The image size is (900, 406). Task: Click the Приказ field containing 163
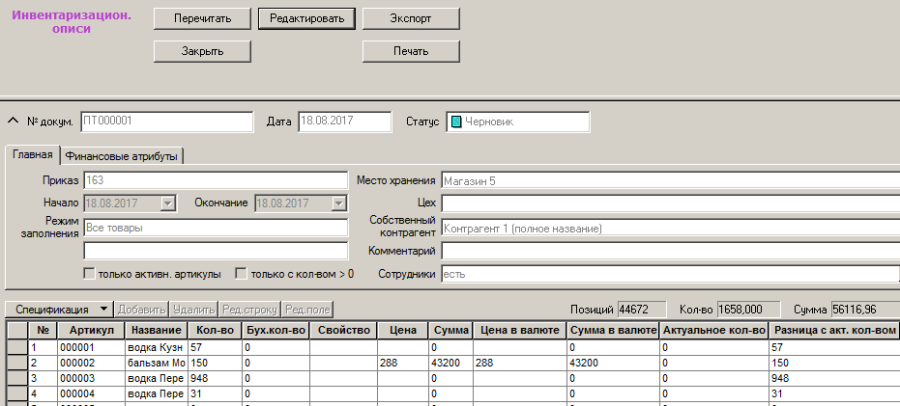pyautogui.click(x=216, y=180)
